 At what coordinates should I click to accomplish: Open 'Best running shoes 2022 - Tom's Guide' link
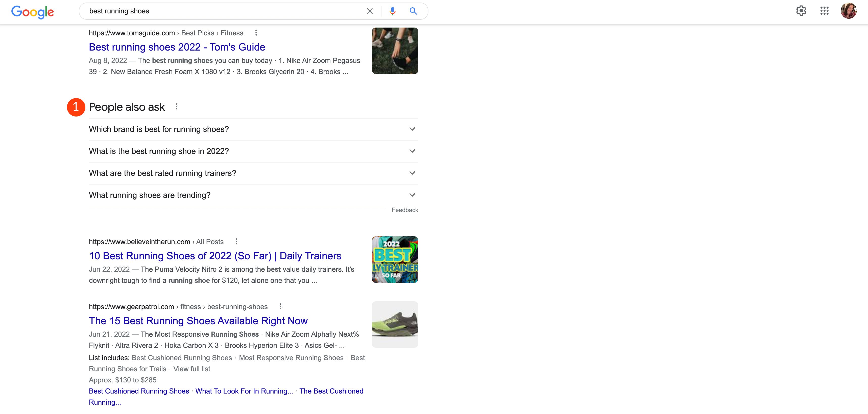[177, 47]
